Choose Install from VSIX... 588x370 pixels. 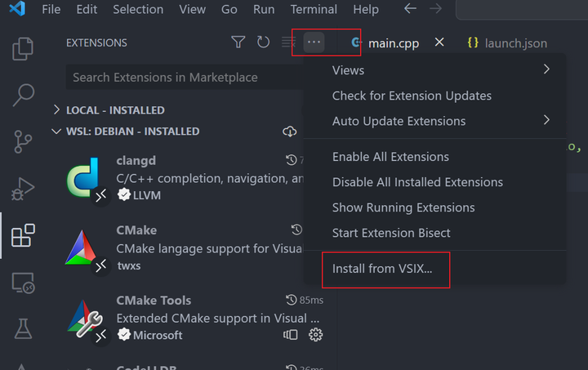point(382,269)
